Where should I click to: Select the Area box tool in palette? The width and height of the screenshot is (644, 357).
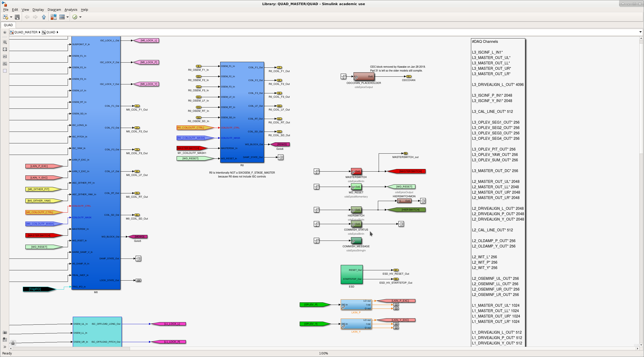[5, 71]
